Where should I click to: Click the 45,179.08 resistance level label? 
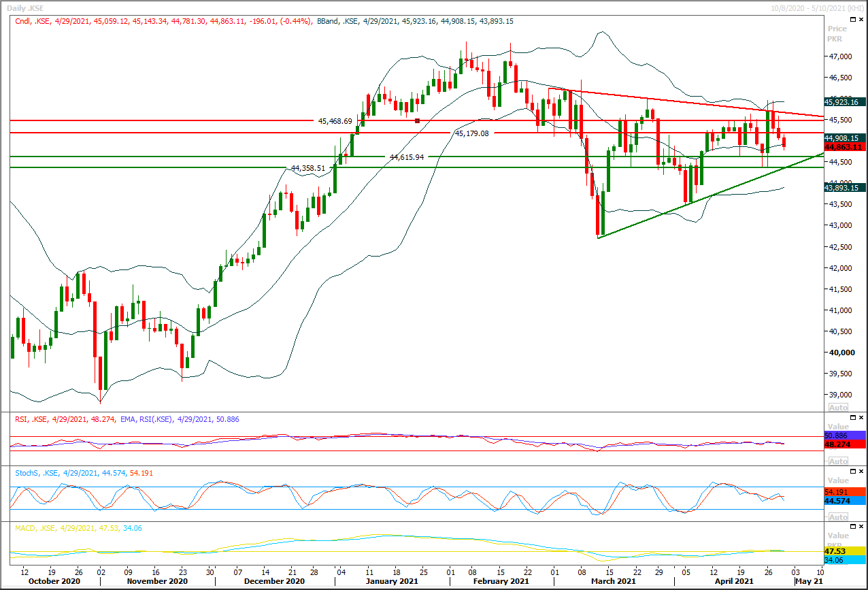click(x=472, y=133)
